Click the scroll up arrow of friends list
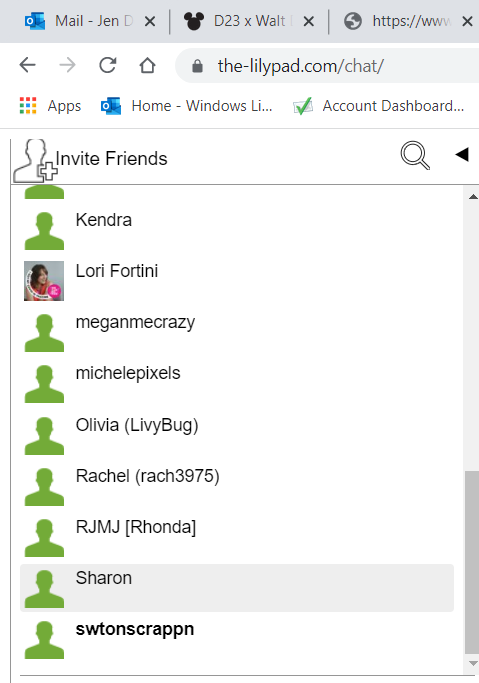Image resolution: width=479 pixels, height=683 pixels. (x=472, y=197)
